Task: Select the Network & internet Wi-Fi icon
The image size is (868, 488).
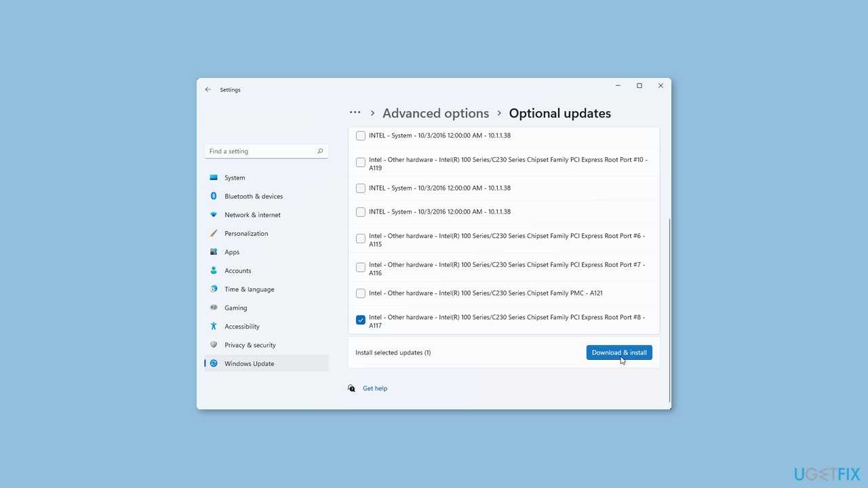Action: click(214, 215)
